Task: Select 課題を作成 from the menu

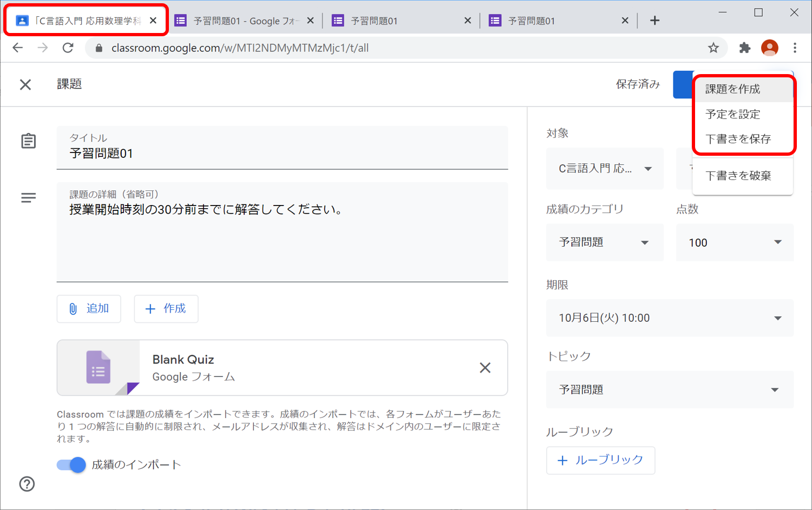Action: (742, 89)
